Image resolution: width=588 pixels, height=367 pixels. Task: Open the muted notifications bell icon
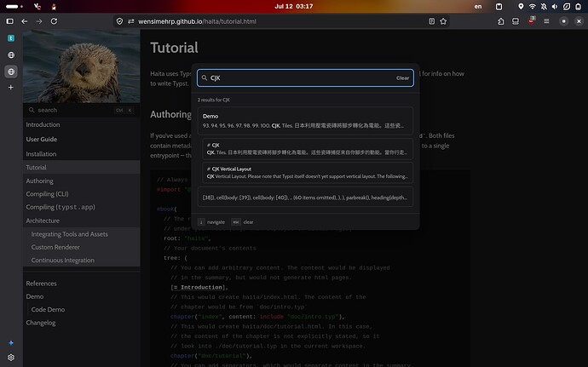click(544, 6)
